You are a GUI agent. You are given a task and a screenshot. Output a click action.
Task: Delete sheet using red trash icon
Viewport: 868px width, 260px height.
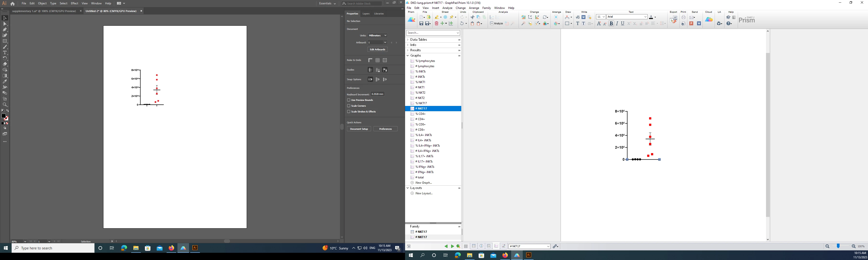click(x=436, y=24)
